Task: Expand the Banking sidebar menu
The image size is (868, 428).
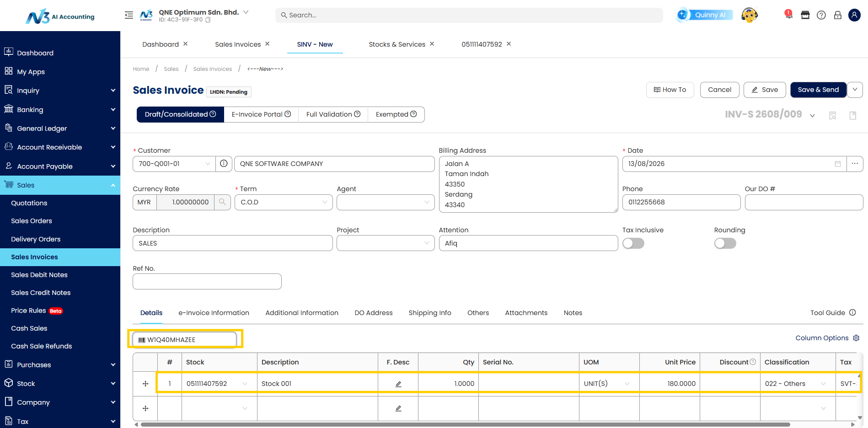Action: 60,110
